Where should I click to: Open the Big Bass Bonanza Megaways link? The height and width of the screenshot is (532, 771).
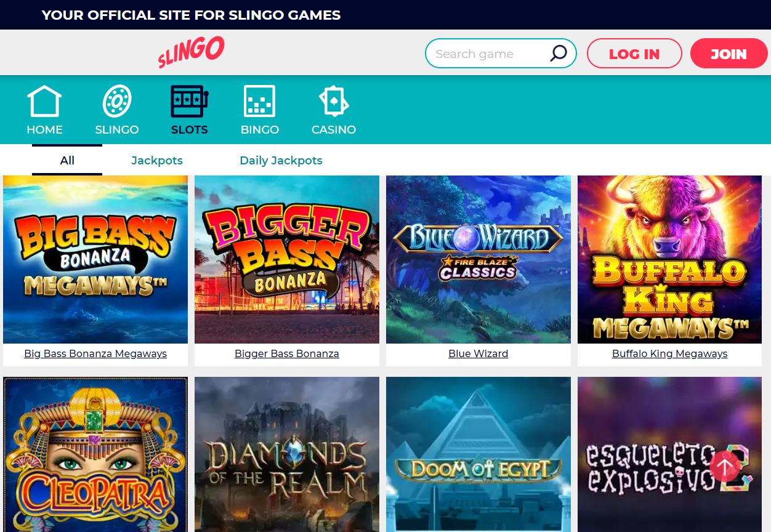pyautogui.click(x=95, y=354)
